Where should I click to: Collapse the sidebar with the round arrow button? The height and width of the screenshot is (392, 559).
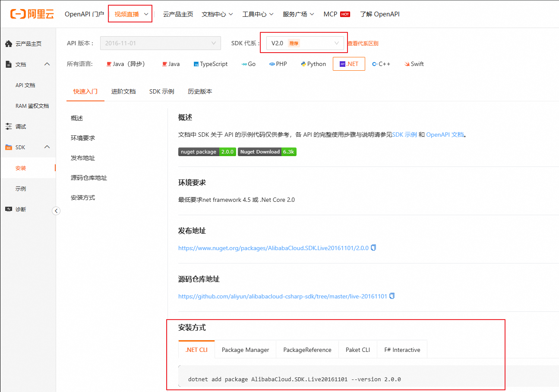pos(56,211)
